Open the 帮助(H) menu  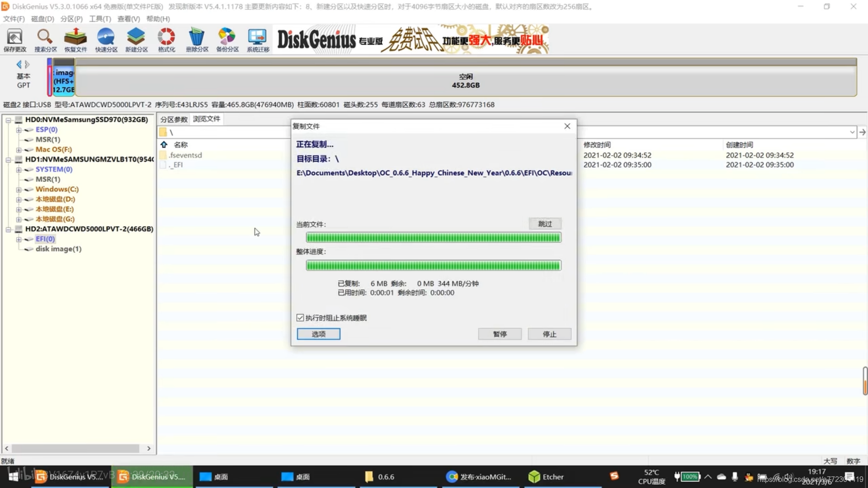[x=158, y=19]
